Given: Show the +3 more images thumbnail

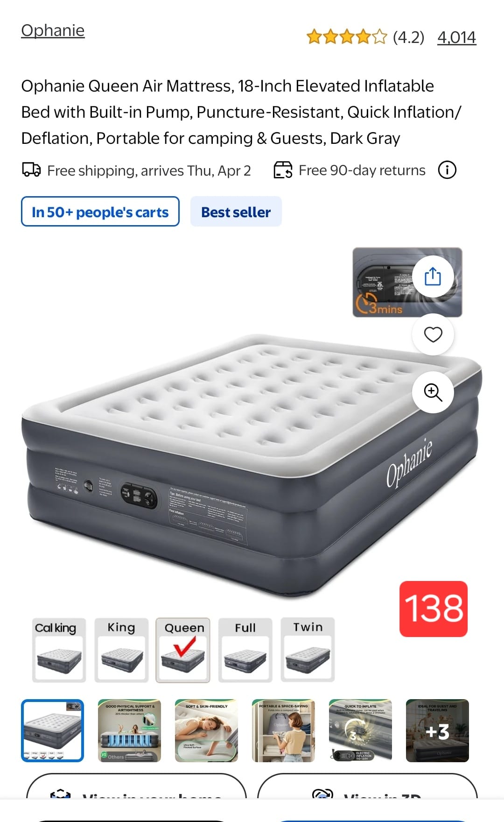Looking at the screenshot, I should 437,730.
